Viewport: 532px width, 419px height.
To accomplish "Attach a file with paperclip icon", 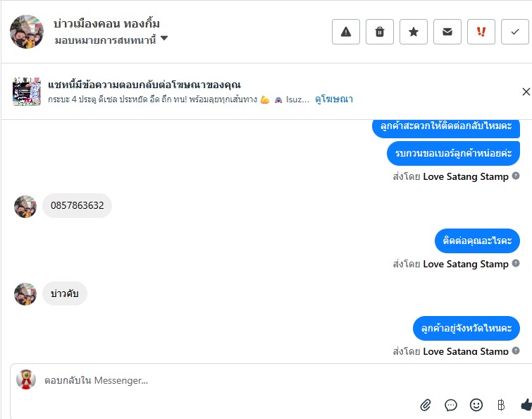I will point(426,405).
